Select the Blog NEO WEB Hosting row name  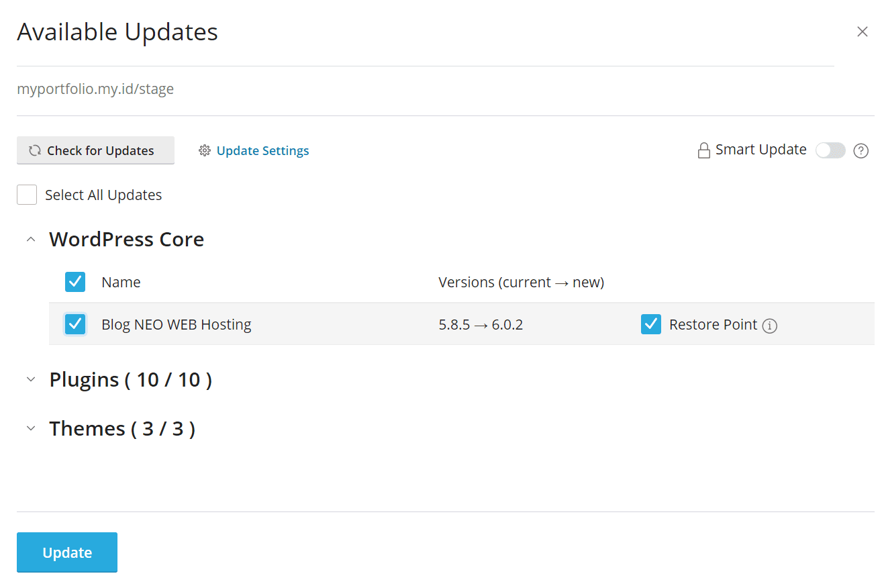pos(176,324)
